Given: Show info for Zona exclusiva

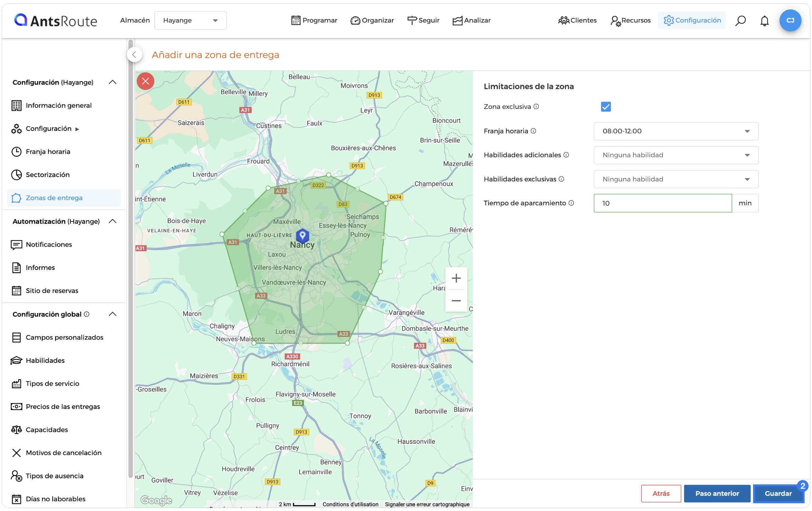Looking at the screenshot, I should pyautogui.click(x=536, y=106).
